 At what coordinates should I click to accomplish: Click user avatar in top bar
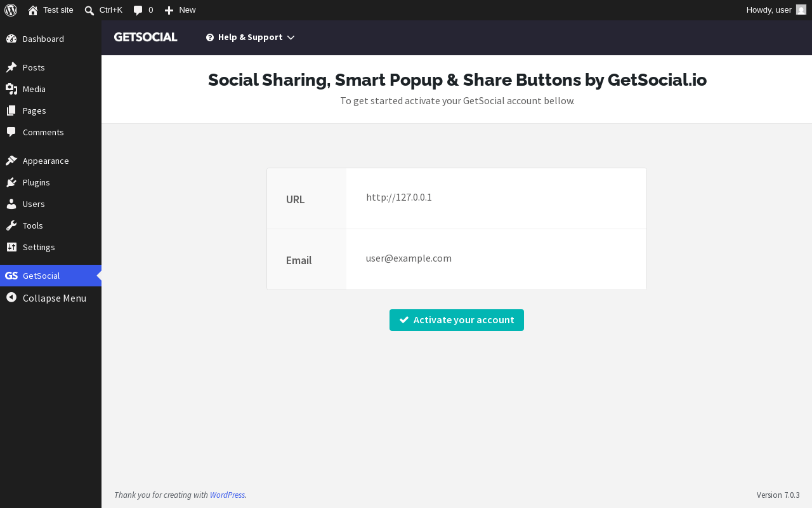pos(801,10)
